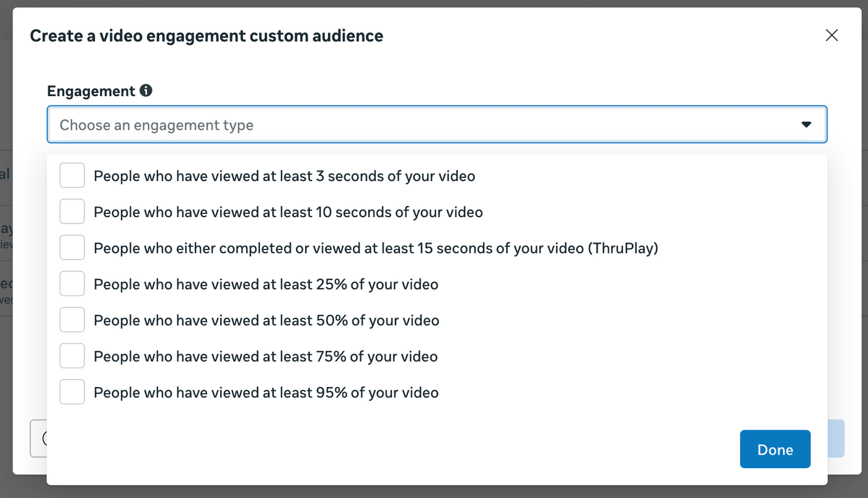Click the info icon beside Engagement

pos(146,91)
